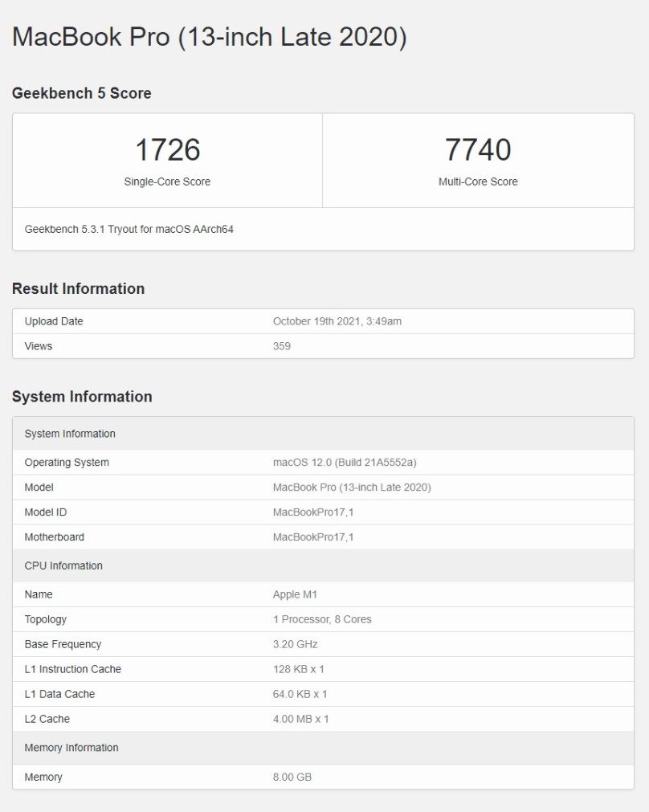
Task: Select the views count 359
Action: coord(282,346)
